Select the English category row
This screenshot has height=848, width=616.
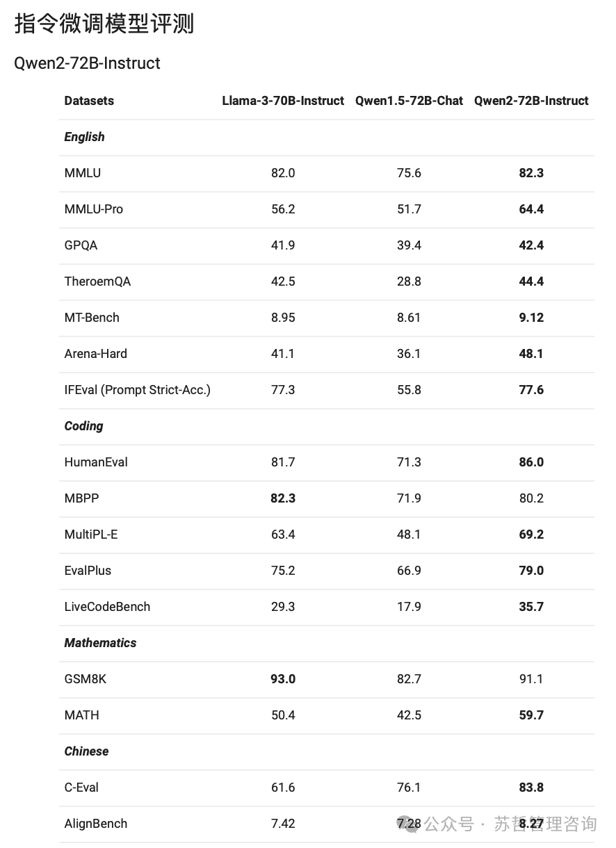point(327,137)
